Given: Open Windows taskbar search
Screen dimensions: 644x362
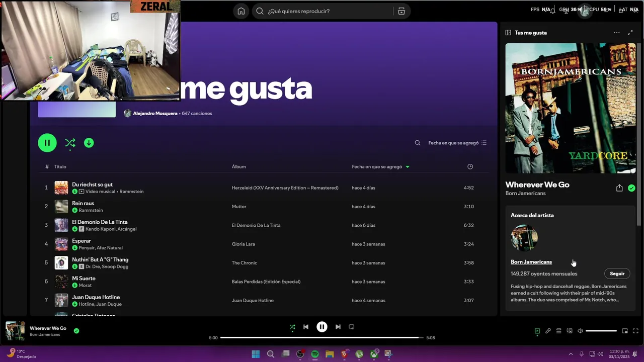Looking at the screenshot, I should pyautogui.click(x=271, y=354).
